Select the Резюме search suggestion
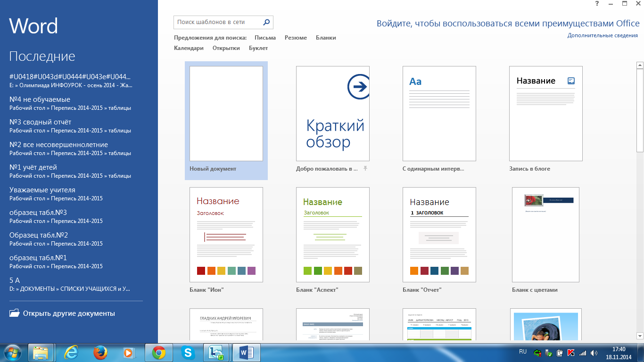The image size is (644, 362). coord(296,38)
